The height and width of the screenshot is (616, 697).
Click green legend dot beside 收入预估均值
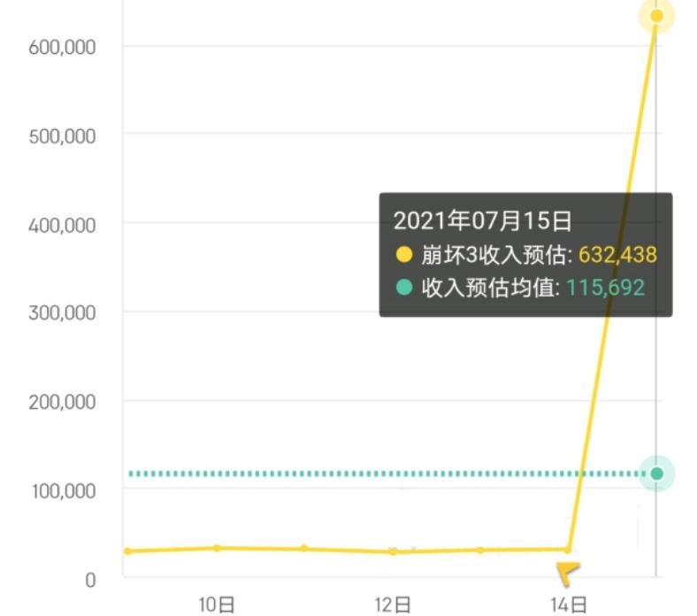click(404, 287)
